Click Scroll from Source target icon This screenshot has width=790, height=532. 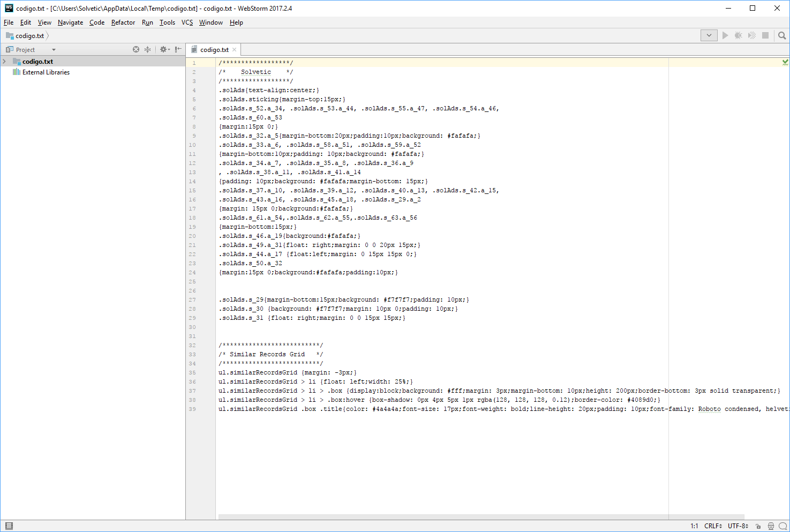tap(136, 49)
